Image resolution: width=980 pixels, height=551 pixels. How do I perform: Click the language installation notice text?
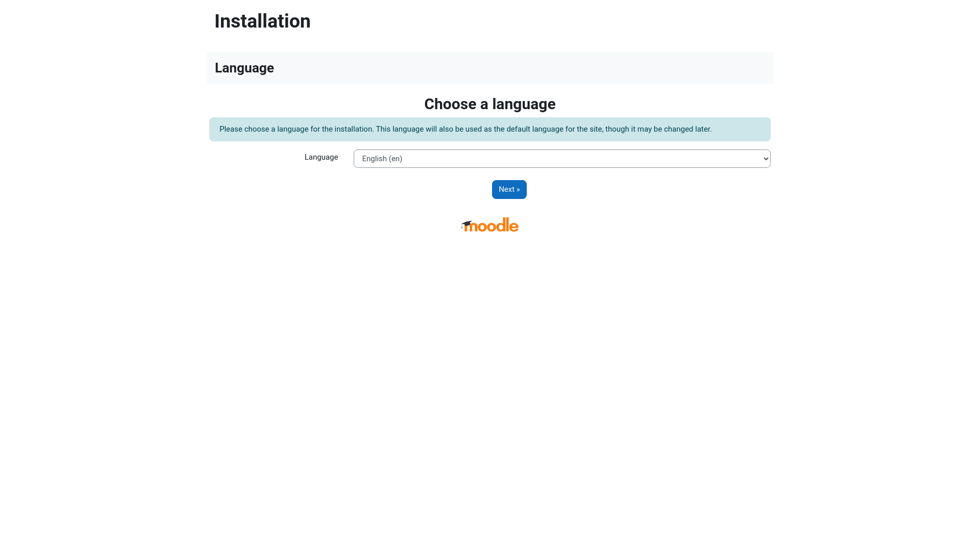(465, 129)
